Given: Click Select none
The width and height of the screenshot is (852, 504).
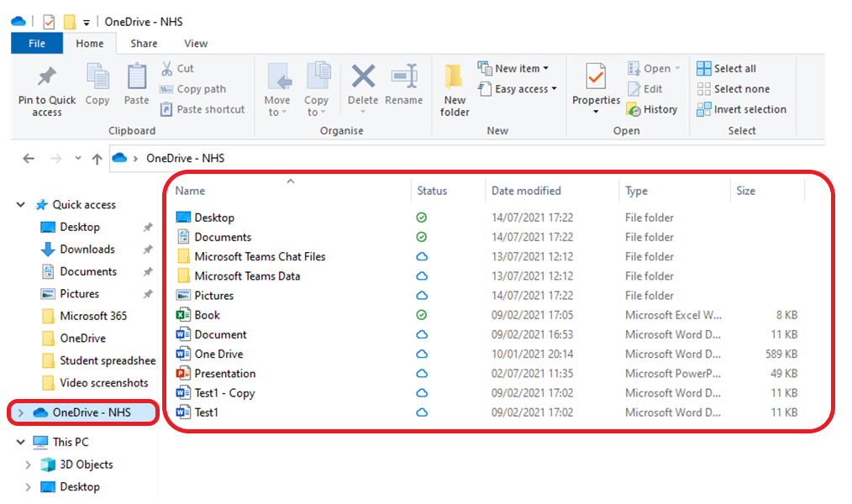Looking at the screenshot, I should click(x=734, y=89).
